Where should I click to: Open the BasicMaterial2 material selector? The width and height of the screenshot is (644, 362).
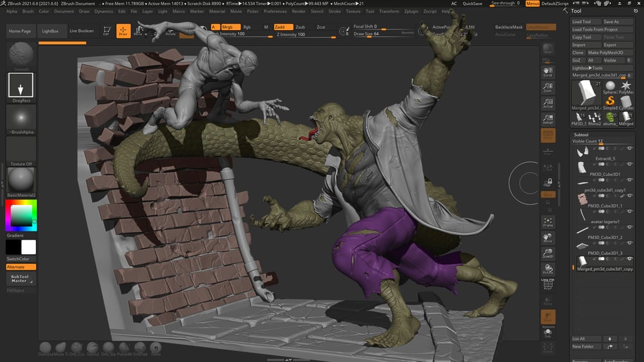[21, 183]
